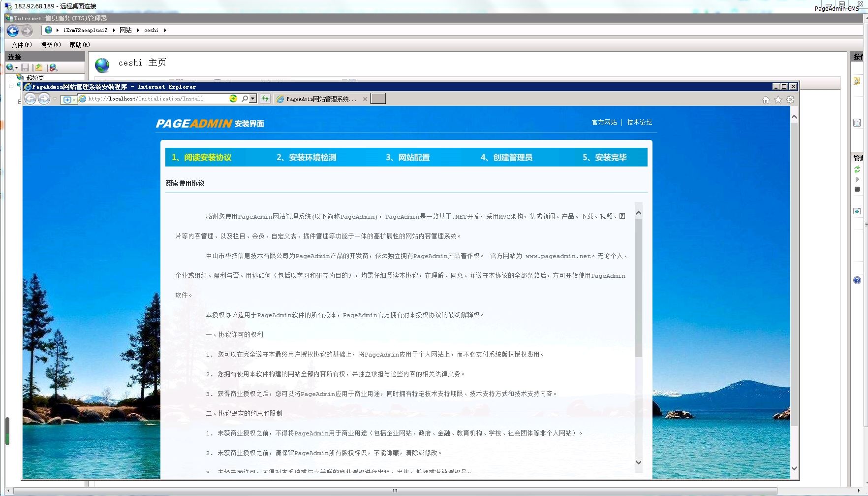Open IE Favorites star

click(778, 99)
